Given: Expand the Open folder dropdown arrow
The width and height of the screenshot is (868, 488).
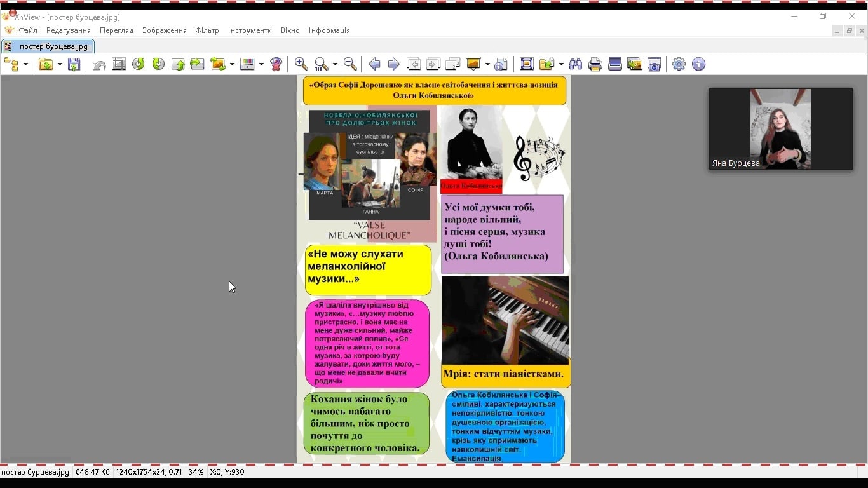Looking at the screenshot, I should tap(60, 64).
